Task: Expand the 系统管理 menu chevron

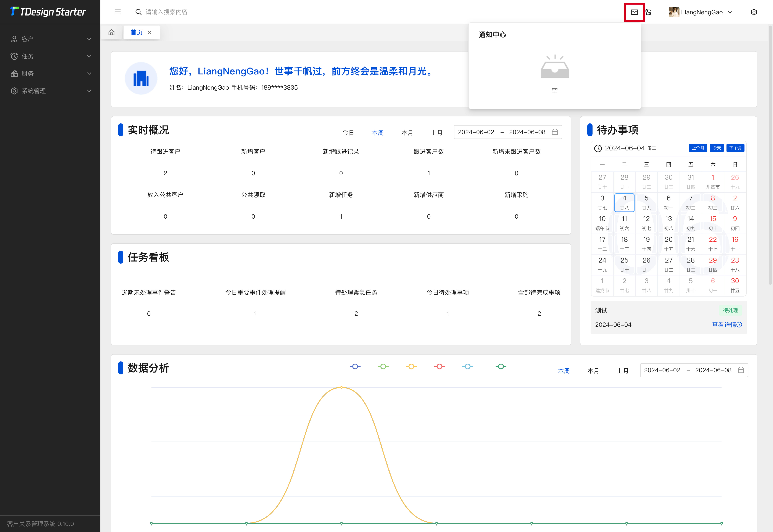Action: point(89,91)
